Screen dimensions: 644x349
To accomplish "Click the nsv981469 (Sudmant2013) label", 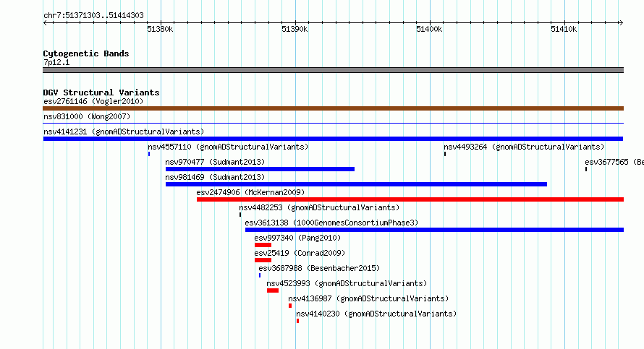I will click(x=215, y=177).
